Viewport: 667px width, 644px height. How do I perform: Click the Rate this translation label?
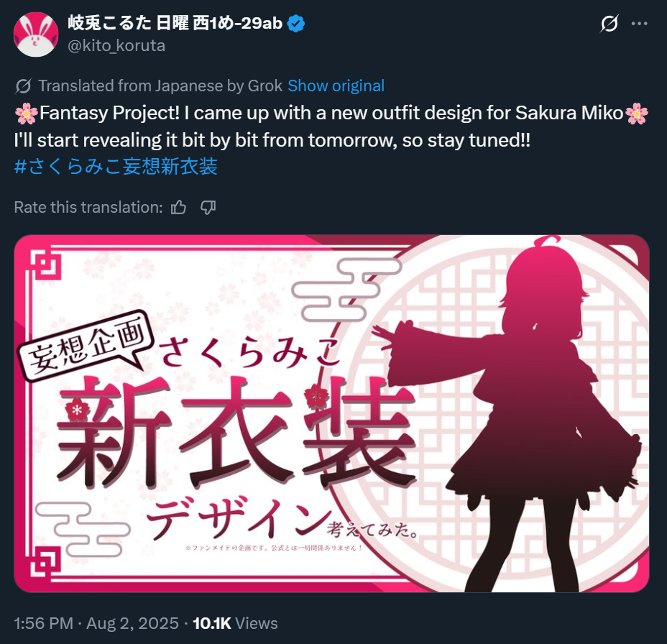(x=88, y=208)
